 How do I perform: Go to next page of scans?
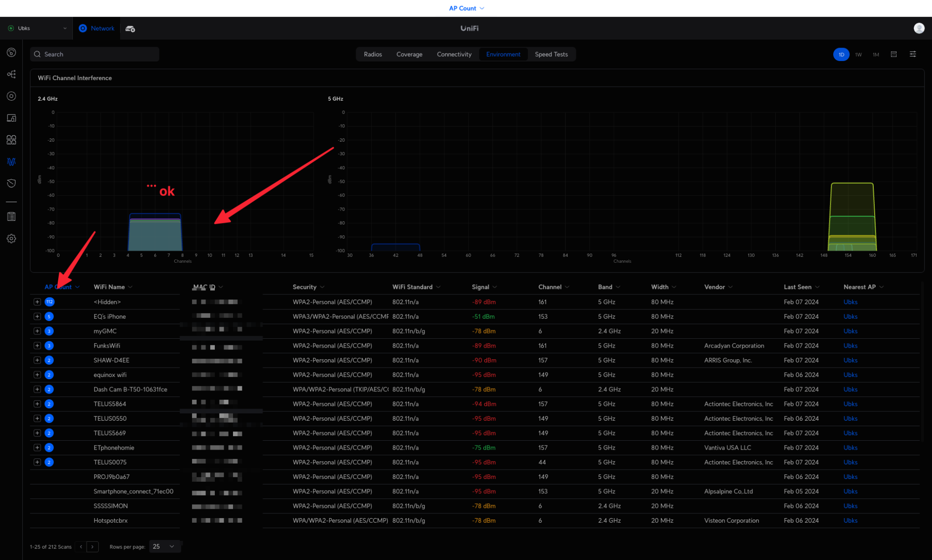click(93, 547)
